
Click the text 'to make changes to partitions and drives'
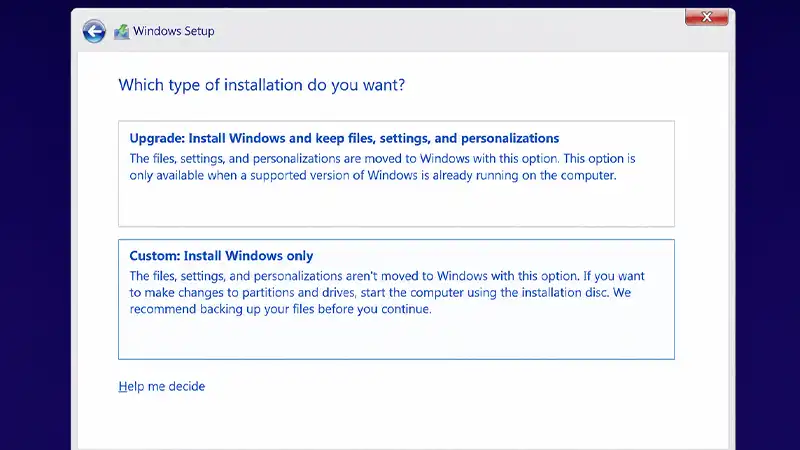242,293
